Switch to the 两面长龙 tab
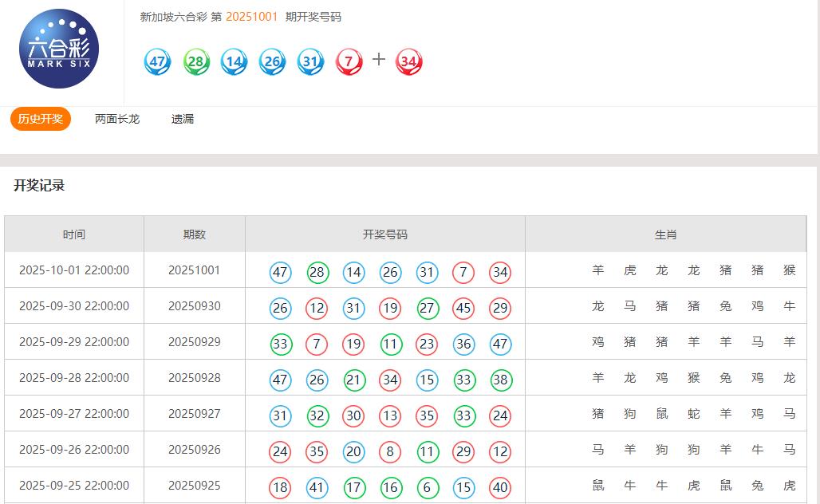The height and width of the screenshot is (504, 820). 117,119
